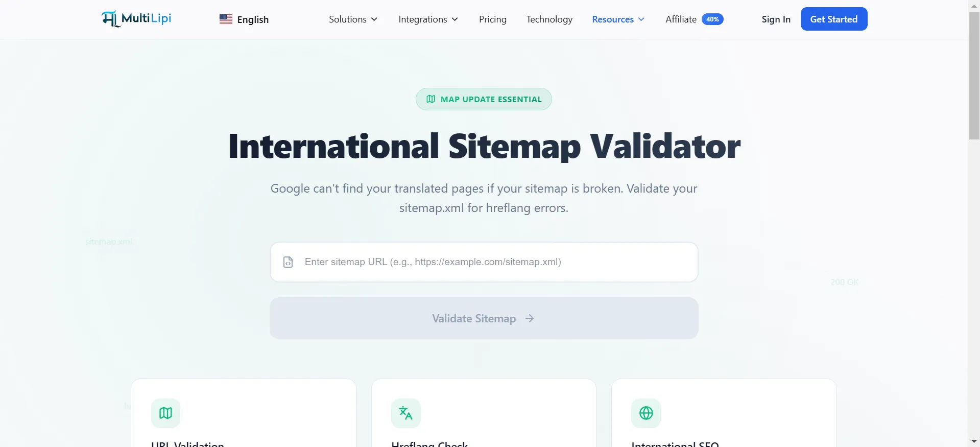
Task: Expand the Solutions dropdown menu
Action: click(353, 19)
